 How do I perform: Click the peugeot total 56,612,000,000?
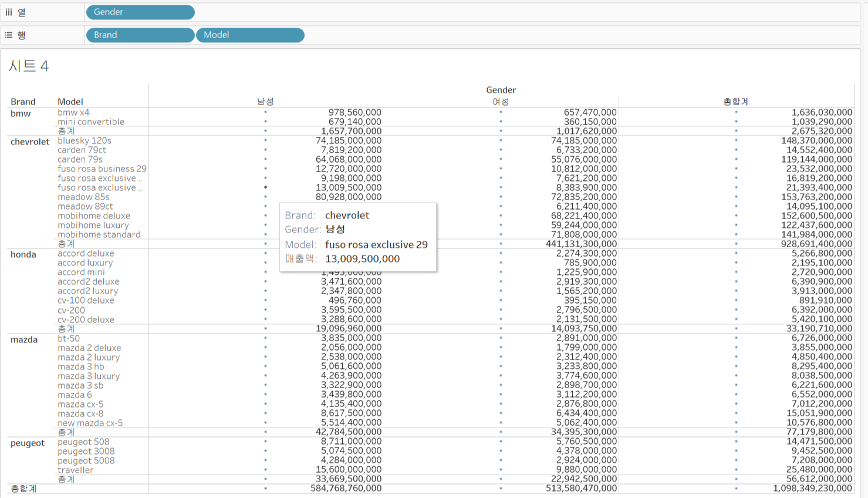pos(819,479)
